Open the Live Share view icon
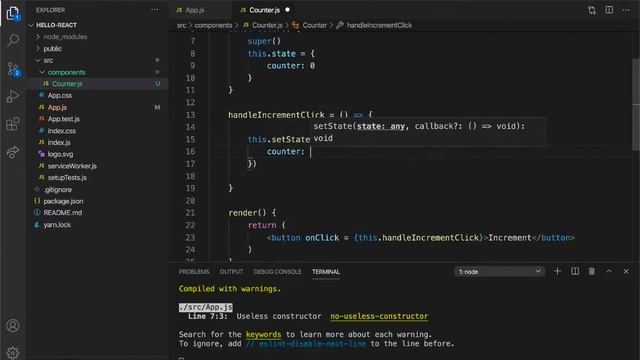 [x=13, y=152]
